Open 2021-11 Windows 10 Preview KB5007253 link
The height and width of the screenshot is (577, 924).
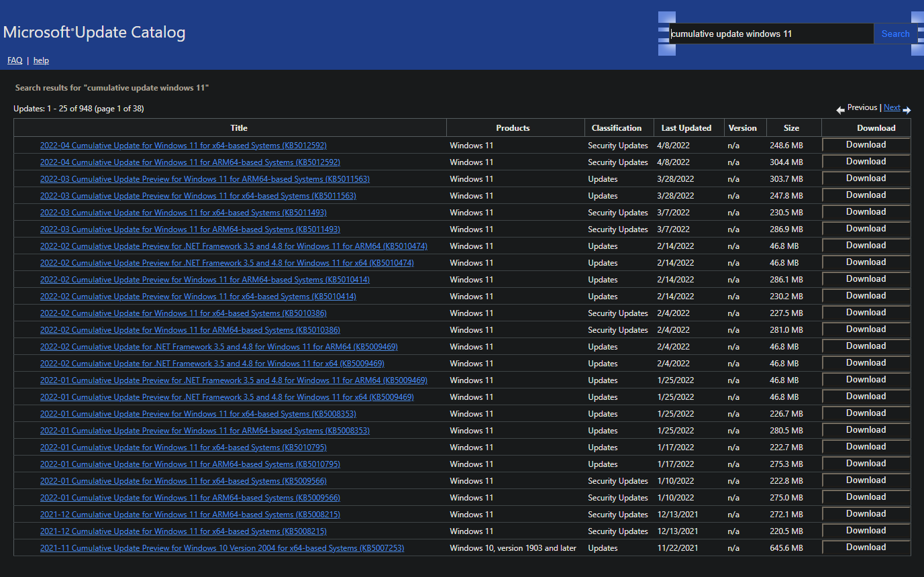point(222,548)
